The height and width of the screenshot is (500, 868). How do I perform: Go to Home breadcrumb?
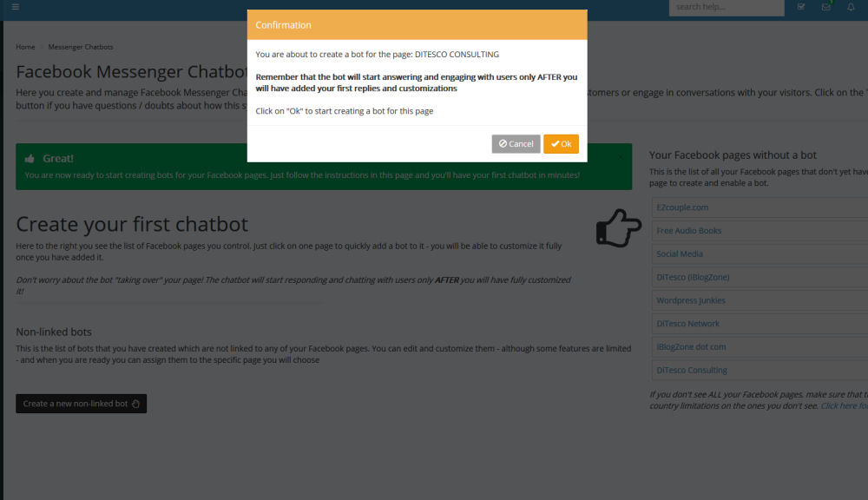tap(25, 47)
